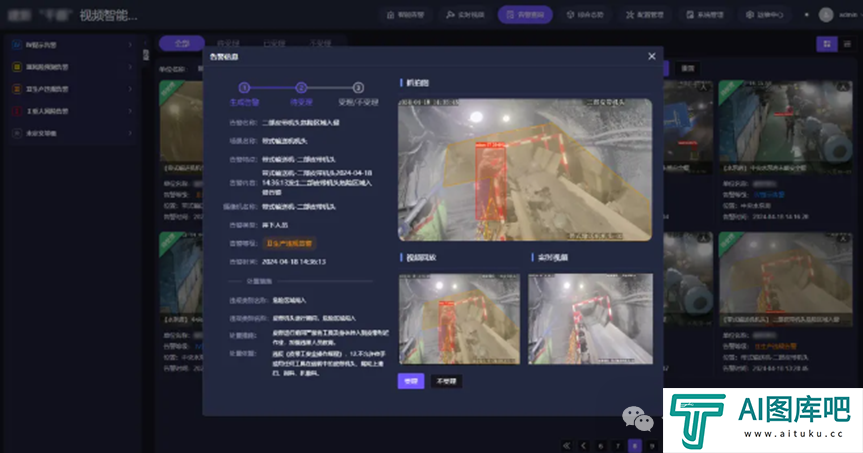Click the small dot icon beside the avatar
This screenshot has width=863, height=453.
806,15
